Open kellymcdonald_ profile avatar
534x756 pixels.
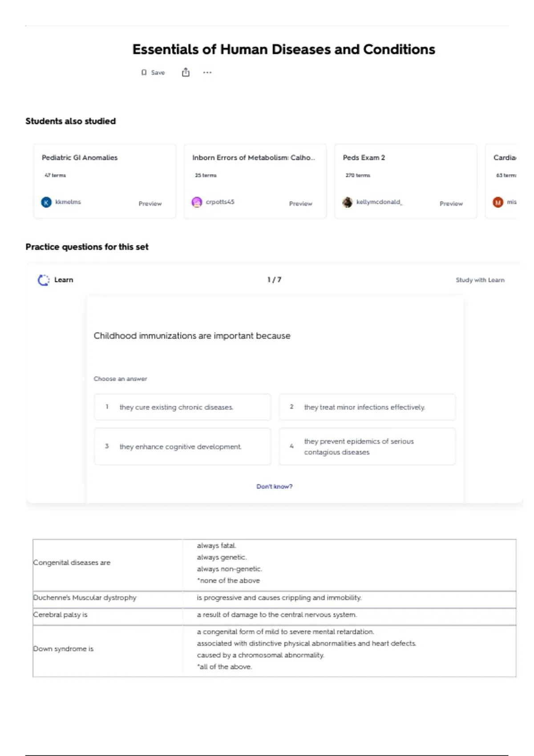tap(347, 202)
